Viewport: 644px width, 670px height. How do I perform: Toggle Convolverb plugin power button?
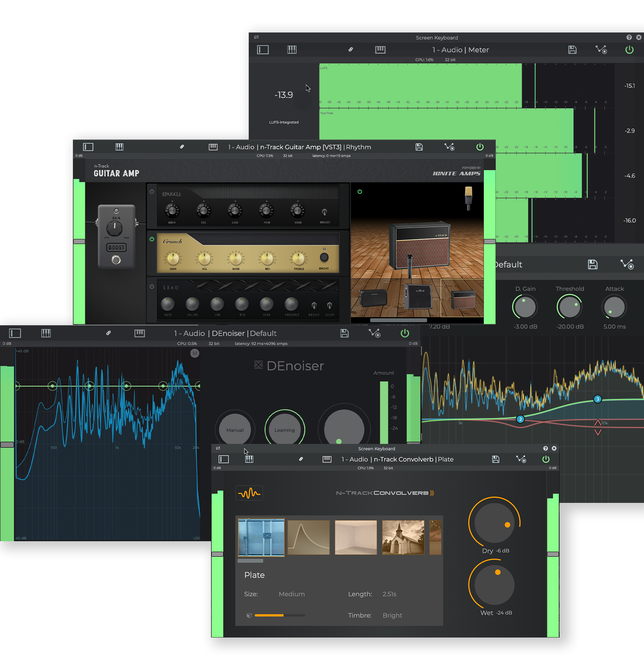[x=546, y=459]
